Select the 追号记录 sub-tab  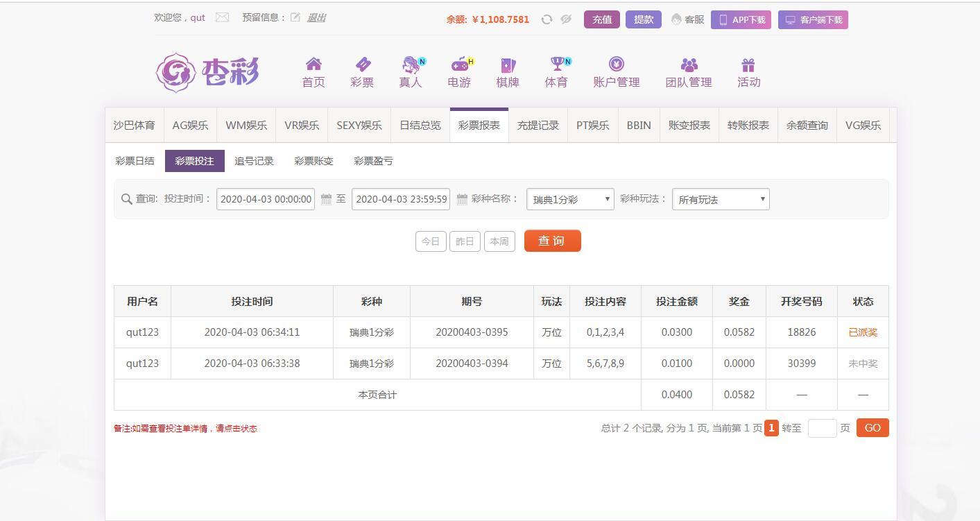(254, 161)
